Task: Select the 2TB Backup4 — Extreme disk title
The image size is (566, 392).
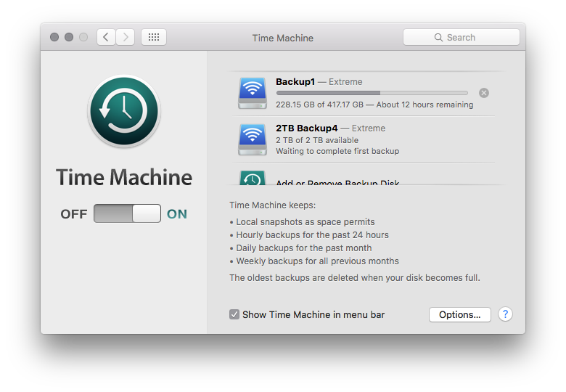Action: click(330, 128)
